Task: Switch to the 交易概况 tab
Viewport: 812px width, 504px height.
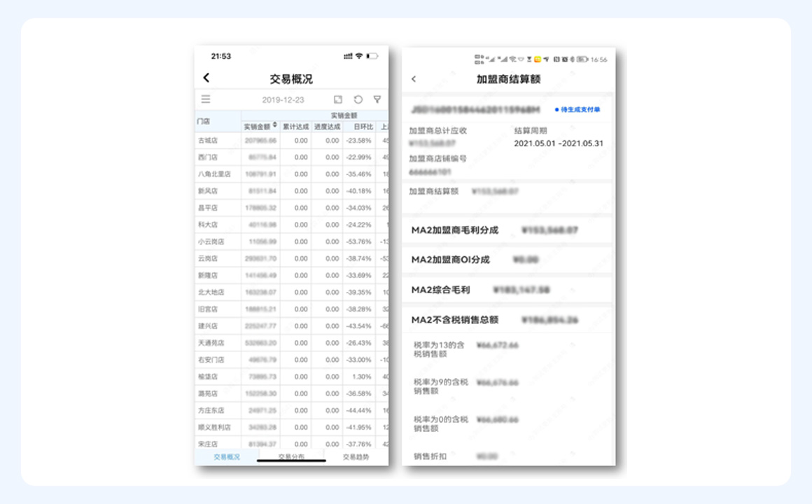Action: coord(227,457)
